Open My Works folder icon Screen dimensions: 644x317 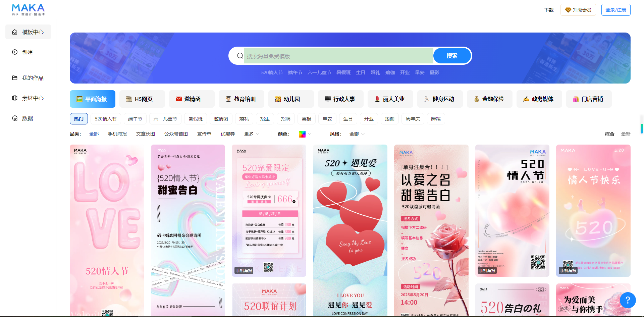click(15, 78)
